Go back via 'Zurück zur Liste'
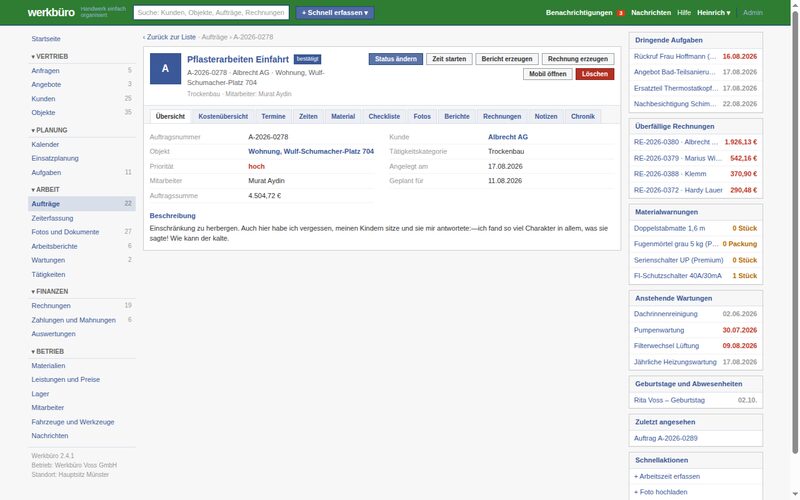This screenshot has width=800, height=500. click(169, 37)
